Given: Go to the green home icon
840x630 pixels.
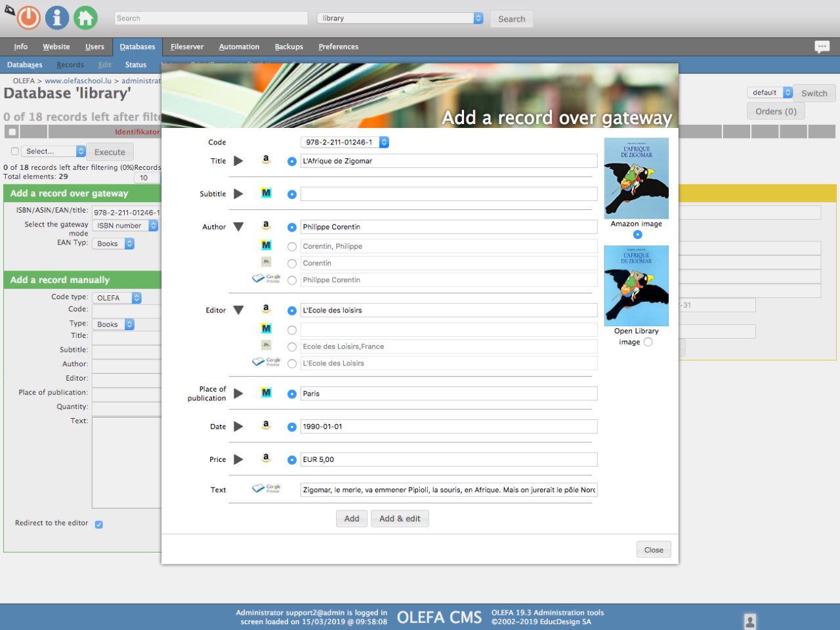Looking at the screenshot, I should pyautogui.click(x=85, y=18).
